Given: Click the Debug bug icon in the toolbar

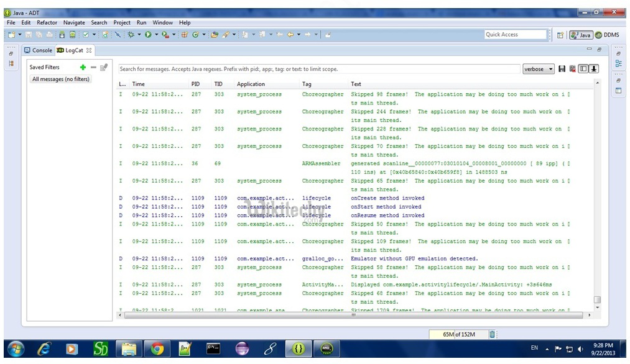Looking at the screenshot, I should click(x=131, y=35).
